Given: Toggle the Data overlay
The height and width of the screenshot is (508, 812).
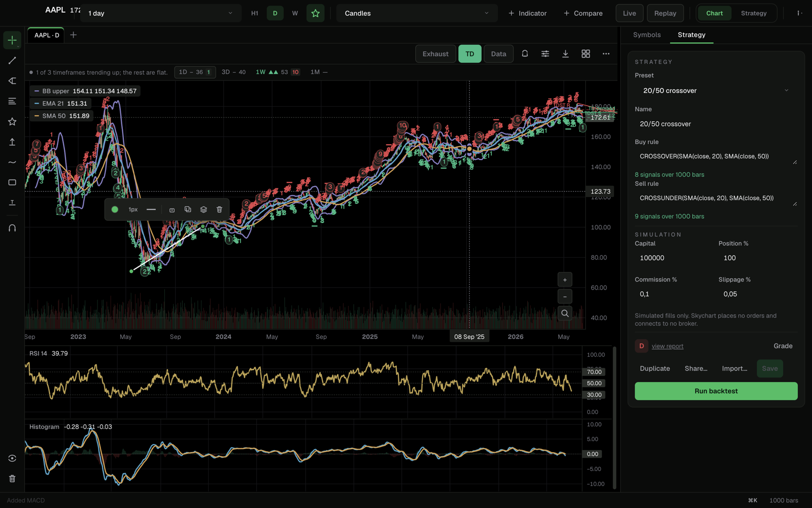Looking at the screenshot, I should pyautogui.click(x=498, y=54).
